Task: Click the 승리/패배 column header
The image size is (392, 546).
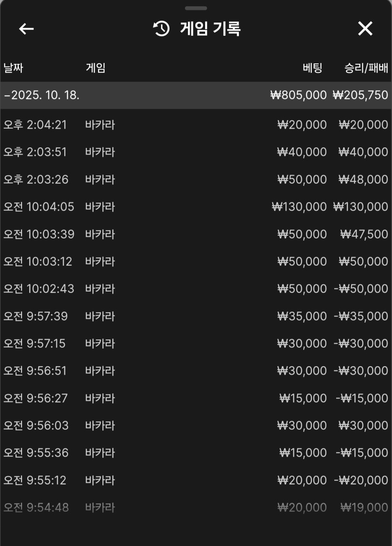Action: tap(366, 68)
